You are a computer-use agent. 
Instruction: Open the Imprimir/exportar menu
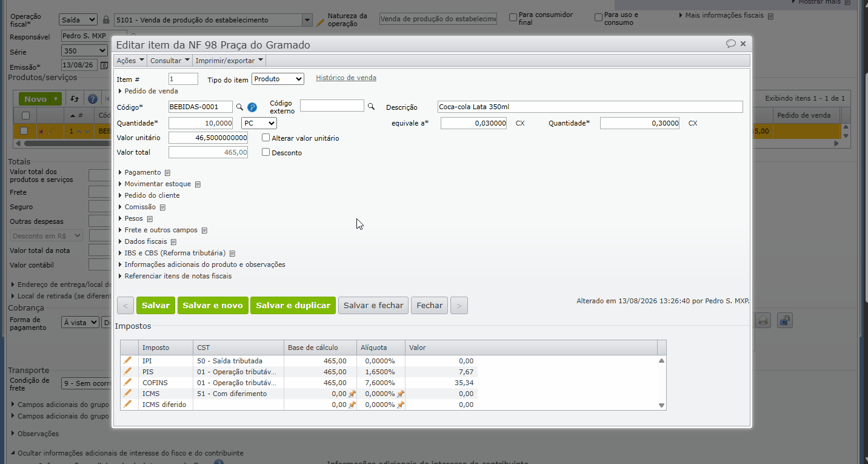[x=229, y=61]
